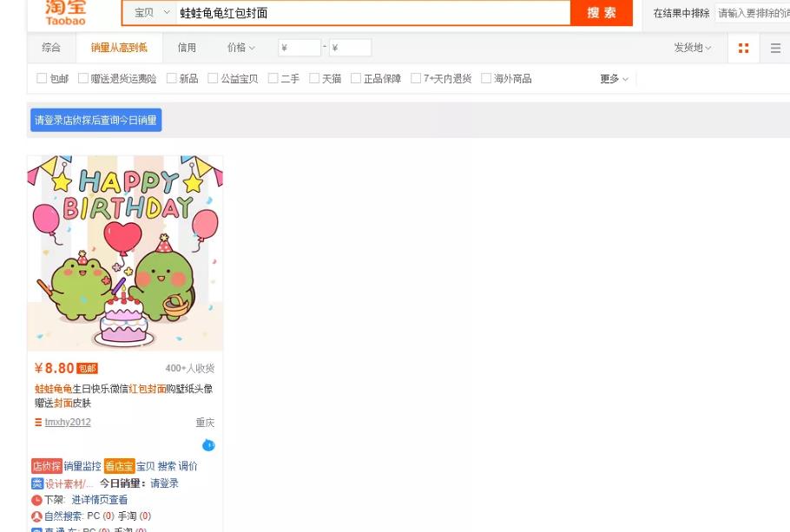Image resolution: width=790 pixels, height=532 pixels.
Task: Click the maximum price input box
Action: 350,48
